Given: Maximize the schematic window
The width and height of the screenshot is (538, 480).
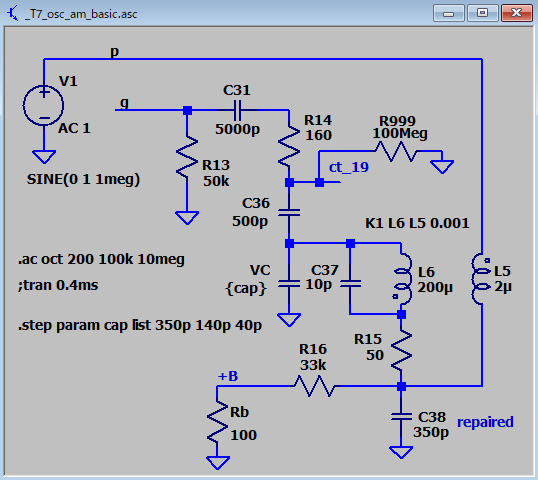Looking at the screenshot, I should (x=482, y=13).
